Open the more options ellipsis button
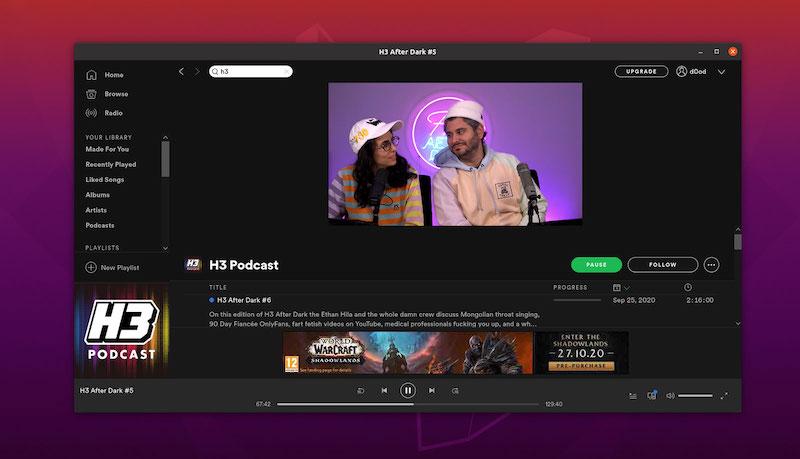The height and width of the screenshot is (459, 800). click(x=712, y=265)
